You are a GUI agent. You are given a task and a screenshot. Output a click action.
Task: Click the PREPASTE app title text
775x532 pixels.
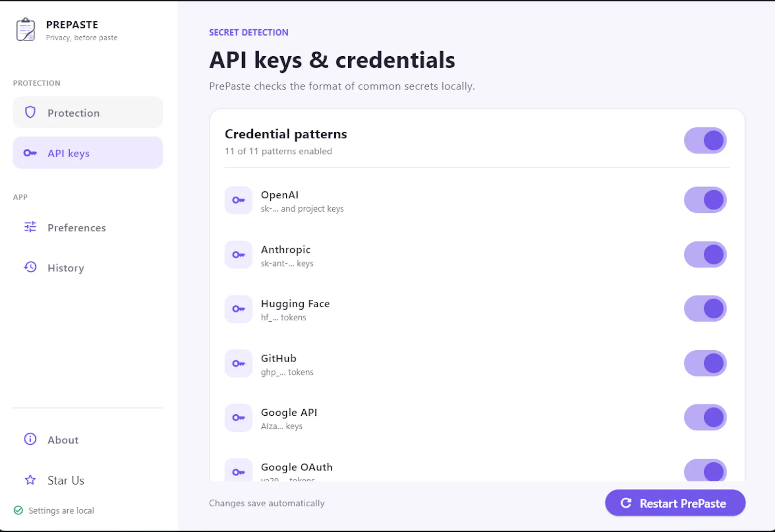[x=72, y=25]
